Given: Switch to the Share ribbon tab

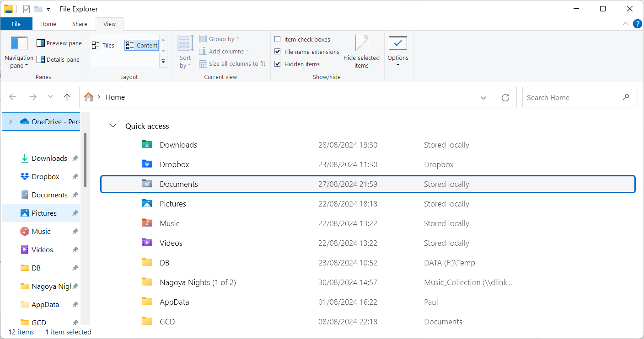Looking at the screenshot, I should click(x=80, y=24).
